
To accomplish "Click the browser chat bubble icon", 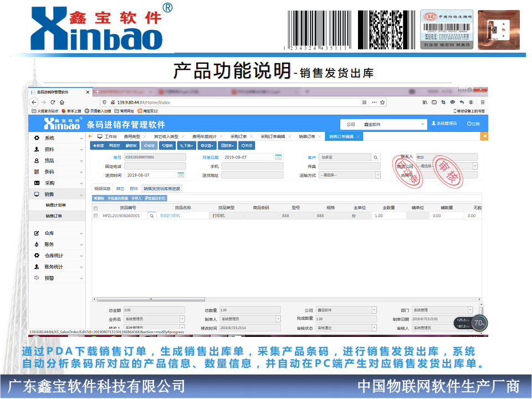I will [x=452, y=102].
